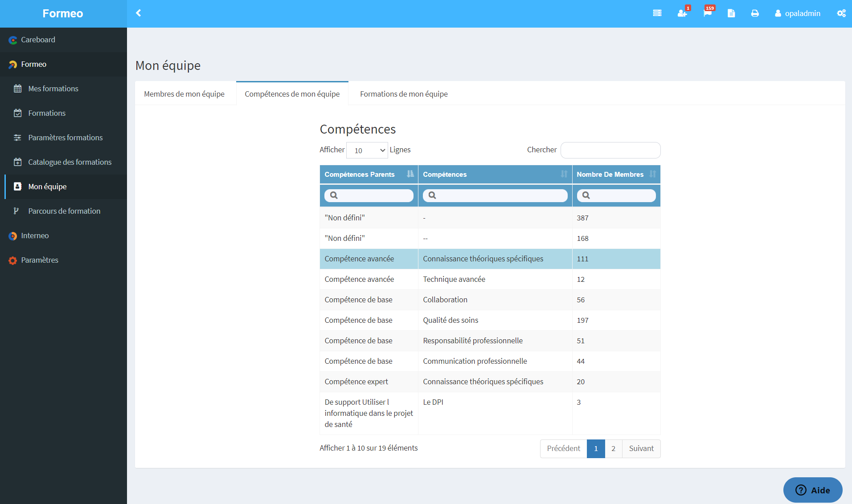Select the Le DPI row
The width and height of the screenshot is (852, 504).
[x=490, y=413]
